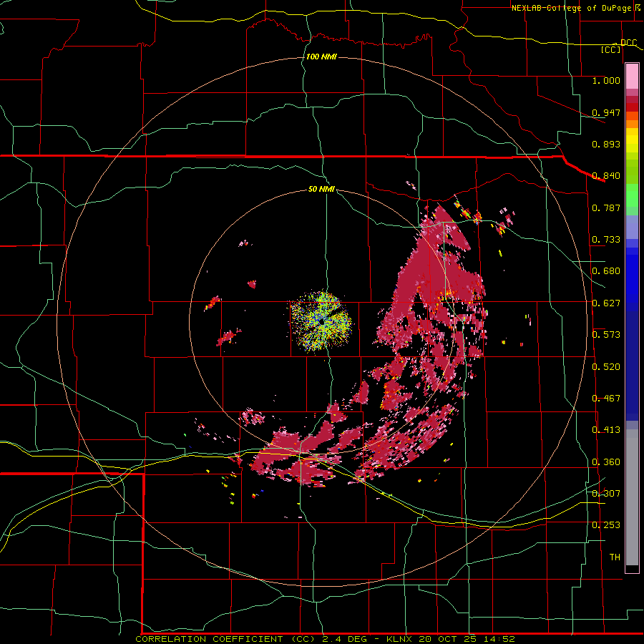Click the 0.893 scale value

tap(606, 144)
